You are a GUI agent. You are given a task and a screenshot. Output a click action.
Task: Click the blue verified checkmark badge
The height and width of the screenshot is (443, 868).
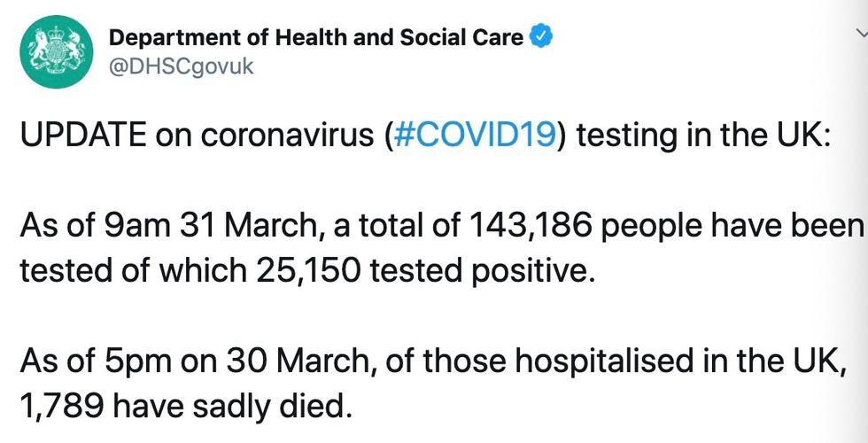(x=541, y=37)
